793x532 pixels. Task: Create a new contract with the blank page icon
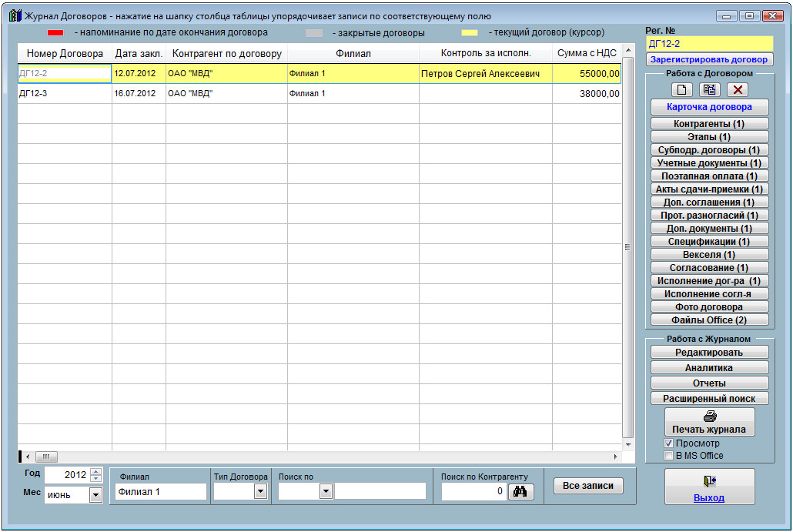pos(681,90)
